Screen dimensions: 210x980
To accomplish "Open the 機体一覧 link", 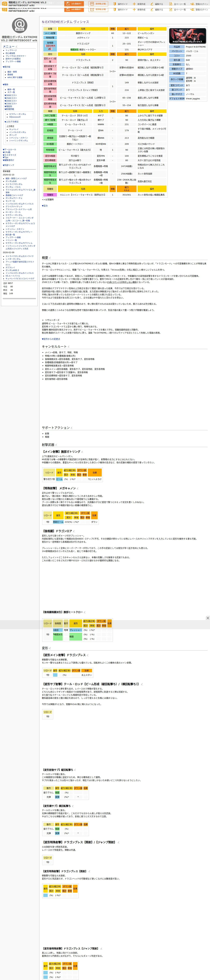I will click(x=11, y=89).
